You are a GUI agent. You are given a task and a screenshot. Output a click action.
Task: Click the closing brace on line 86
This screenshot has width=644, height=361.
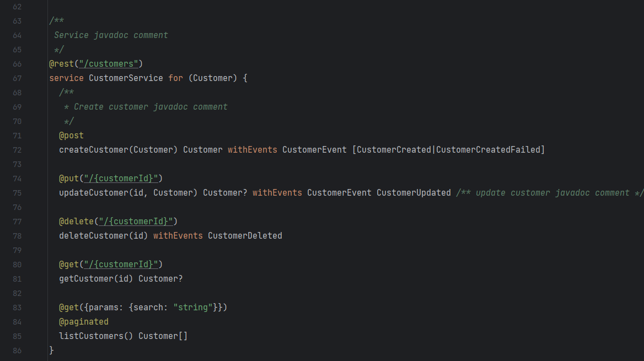52,351
